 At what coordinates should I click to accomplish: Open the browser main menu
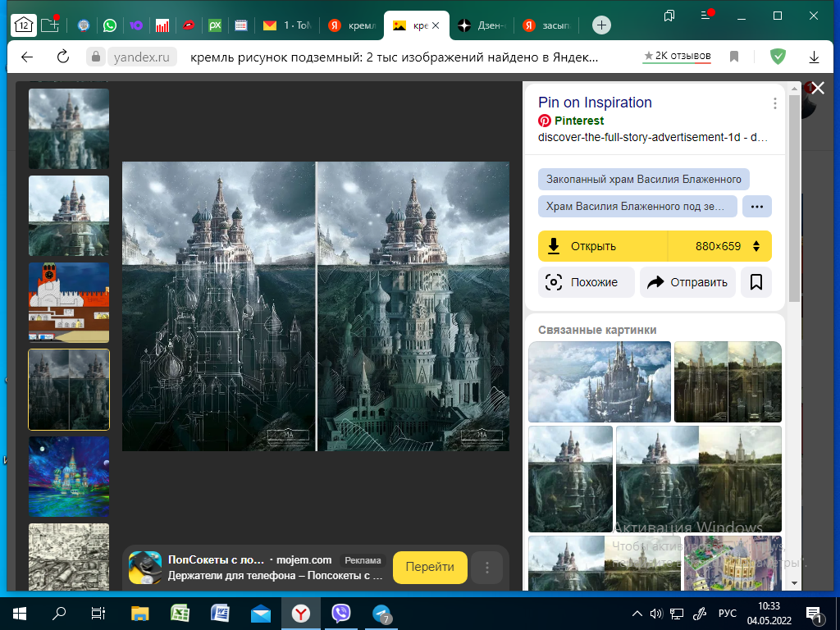click(706, 16)
